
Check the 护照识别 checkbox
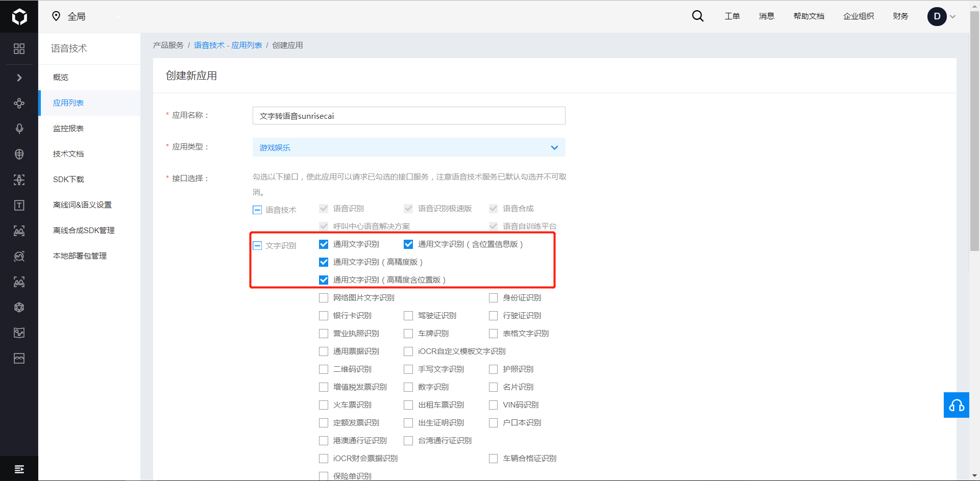pos(493,369)
